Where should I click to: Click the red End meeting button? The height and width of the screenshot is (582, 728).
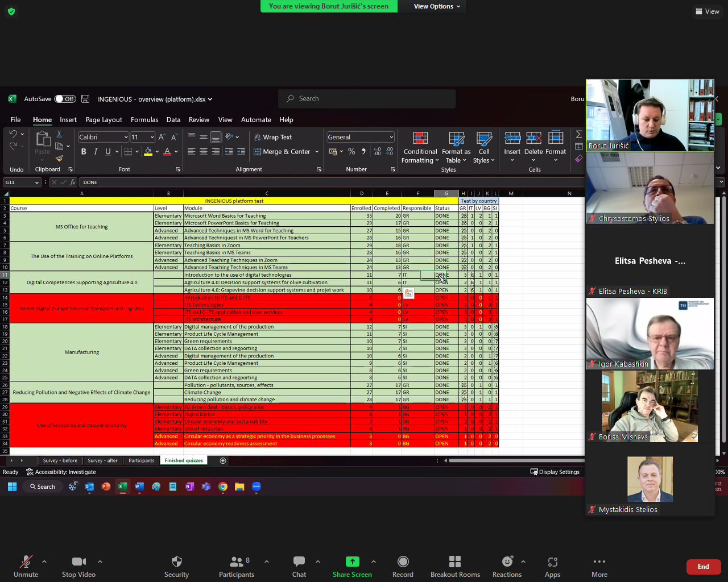[x=704, y=566]
